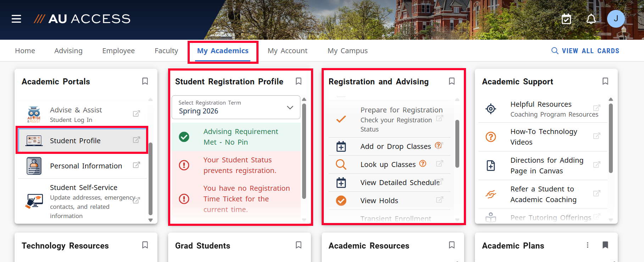
Task: Open the hamburger navigation menu
Action: 16,19
